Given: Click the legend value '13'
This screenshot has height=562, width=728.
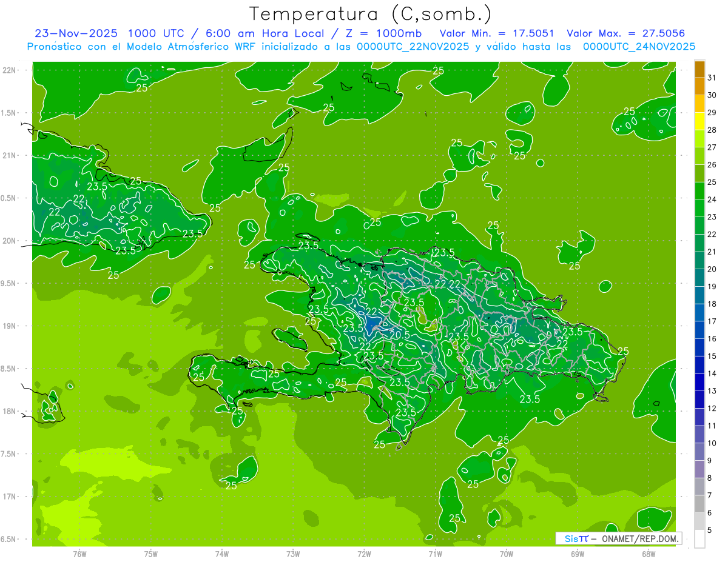Looking at the screenshot, I should (x=712, y=391).
